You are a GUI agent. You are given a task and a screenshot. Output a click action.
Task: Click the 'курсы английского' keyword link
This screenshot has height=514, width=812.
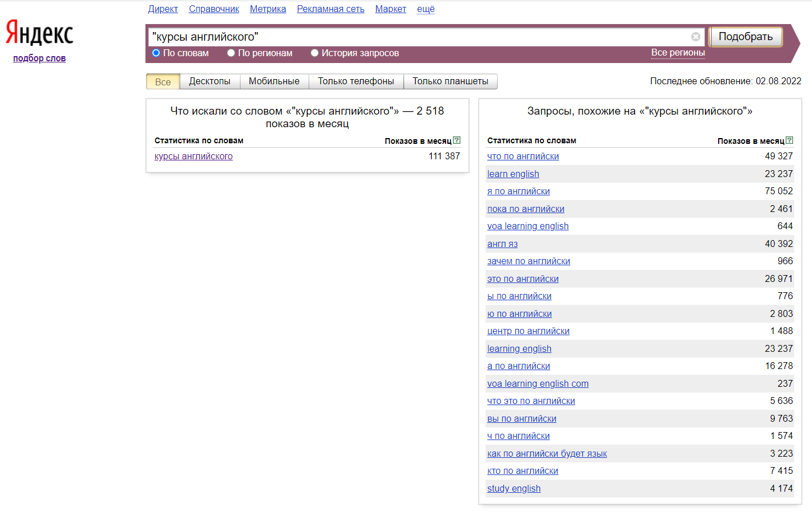(x=194, y=156)
